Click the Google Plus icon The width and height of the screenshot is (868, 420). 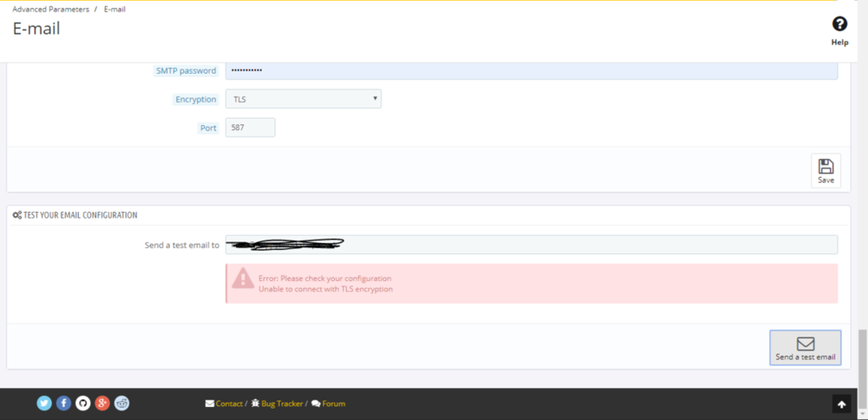click(x=102, y=403)
